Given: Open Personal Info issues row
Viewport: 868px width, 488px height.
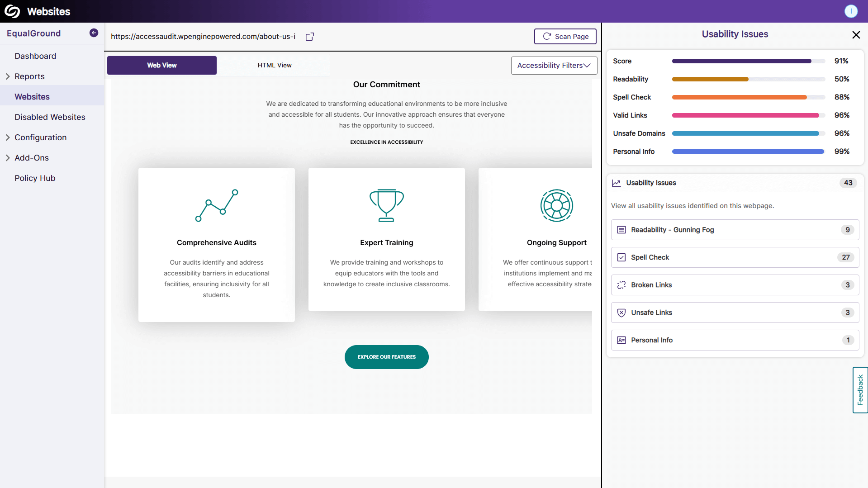Looking at the screenshot, I should click(x=735, y=340).
